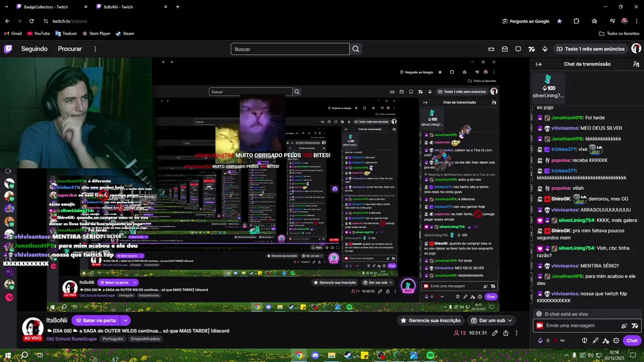
Task: Open the emote picker in chat input
Action: pos(624,326)
